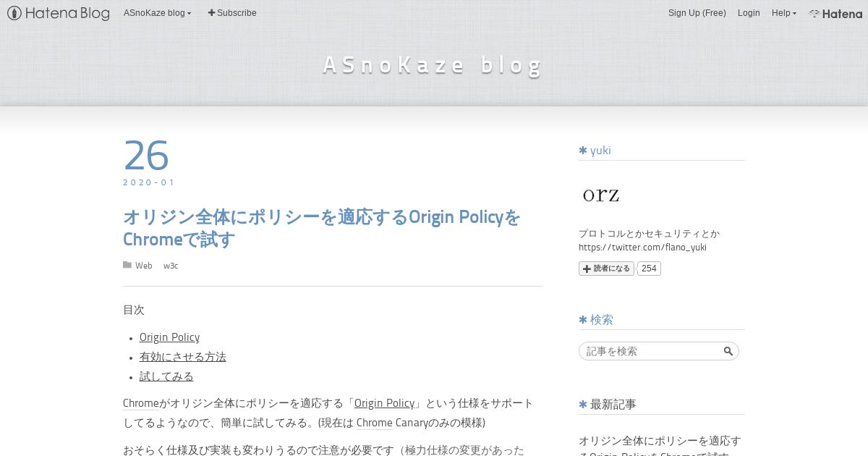The height and width of the screenshot is (456, 868).
Task: Open latest article link in 最新記事
Action: [x=660, y=447]
